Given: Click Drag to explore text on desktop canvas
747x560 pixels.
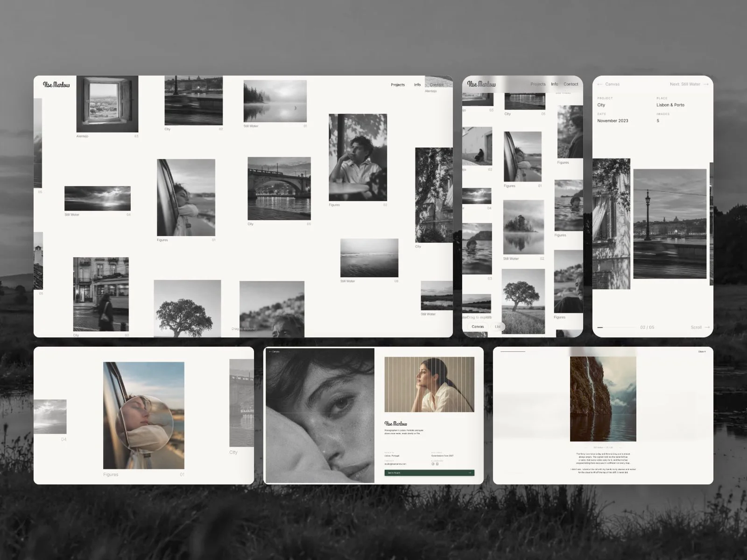Looking at the screenshot, I should [x=244, y=329].
